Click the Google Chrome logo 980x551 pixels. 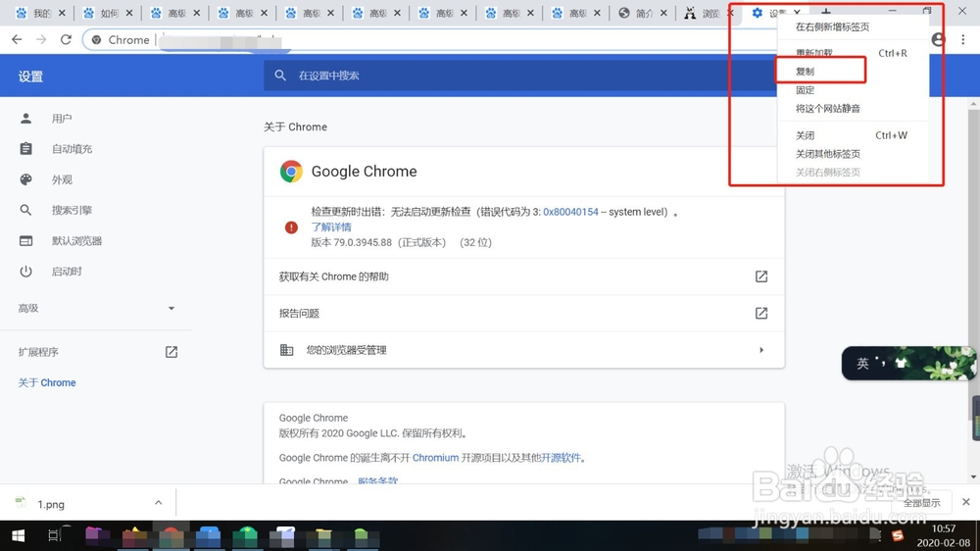point(291,172)
